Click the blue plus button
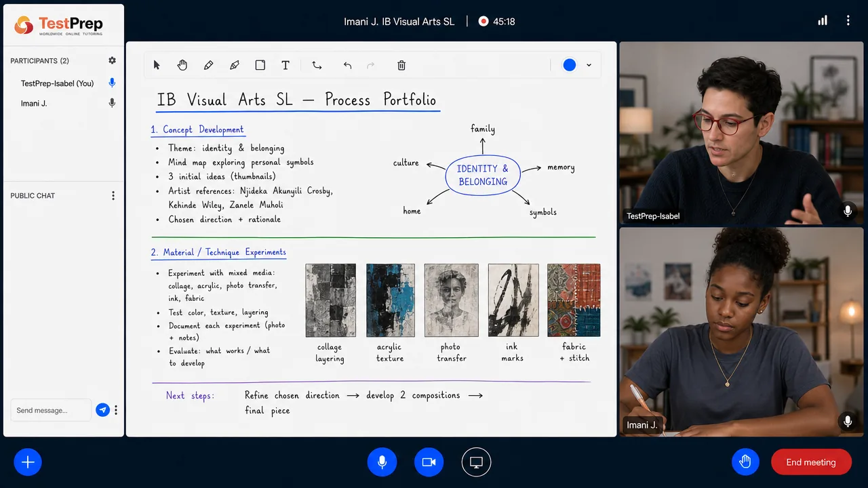This screenshot has width=868, height=488. coord(28,462)
